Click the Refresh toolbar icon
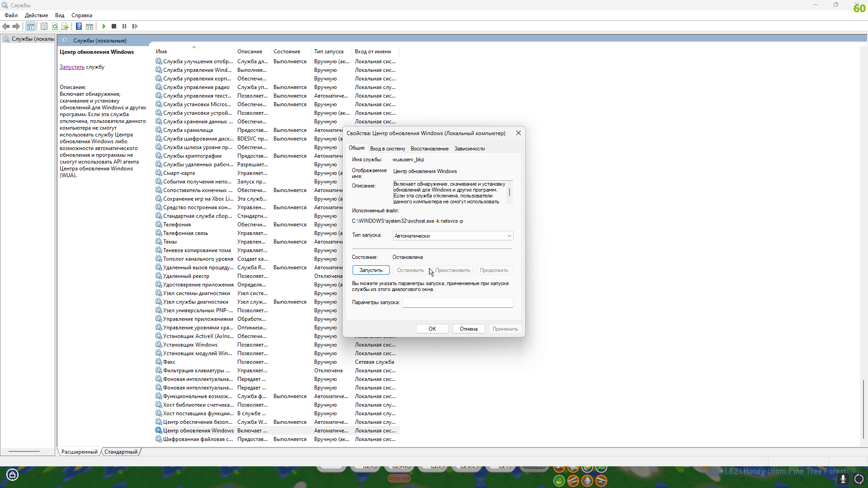 pyautogui.click(x=55, y=26)
